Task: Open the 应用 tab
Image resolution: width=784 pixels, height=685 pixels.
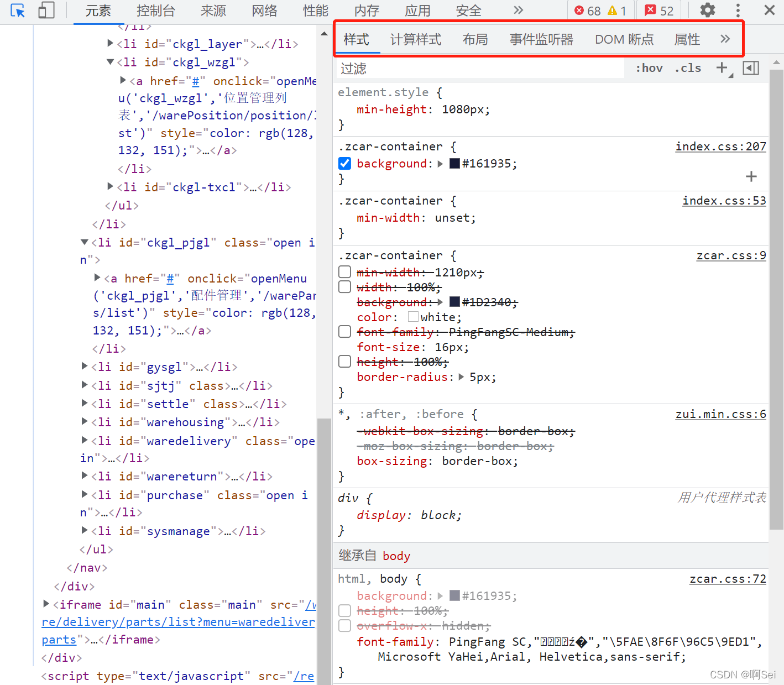Action: [x=417, y=11]
